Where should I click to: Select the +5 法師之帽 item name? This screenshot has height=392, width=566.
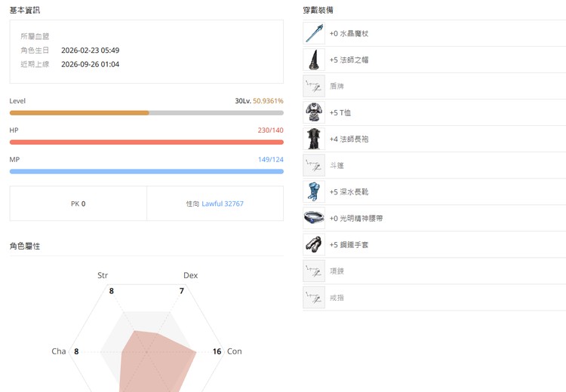click(349, 60)
